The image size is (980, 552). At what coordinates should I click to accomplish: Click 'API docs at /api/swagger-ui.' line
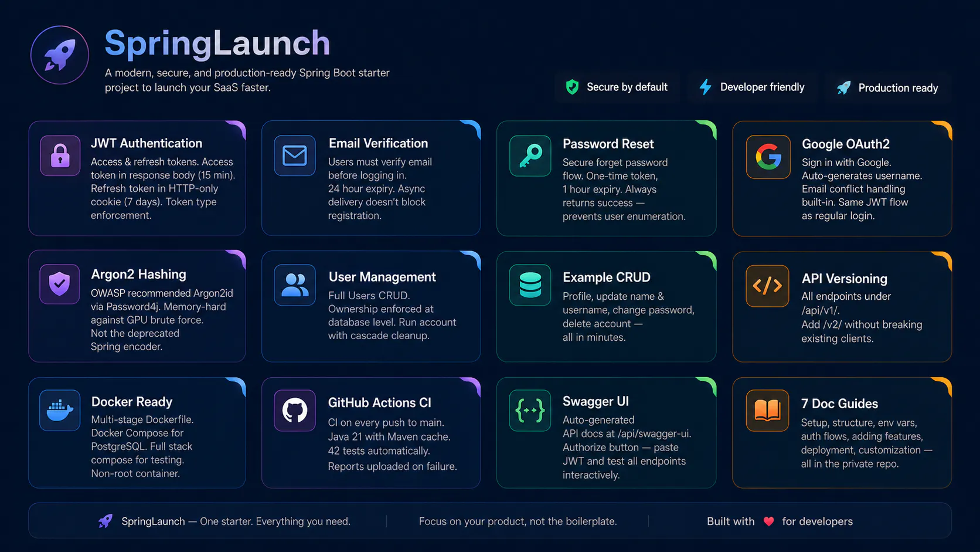[627, 434]
